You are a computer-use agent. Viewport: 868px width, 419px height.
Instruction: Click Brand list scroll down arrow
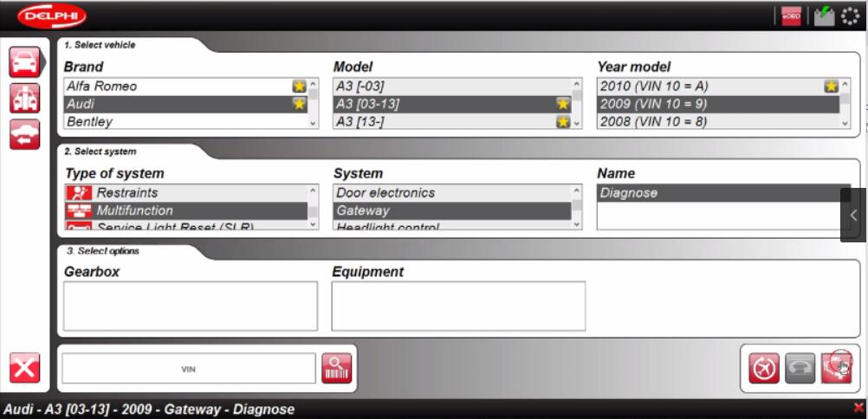pyautogui.click(x=313, y=124)
